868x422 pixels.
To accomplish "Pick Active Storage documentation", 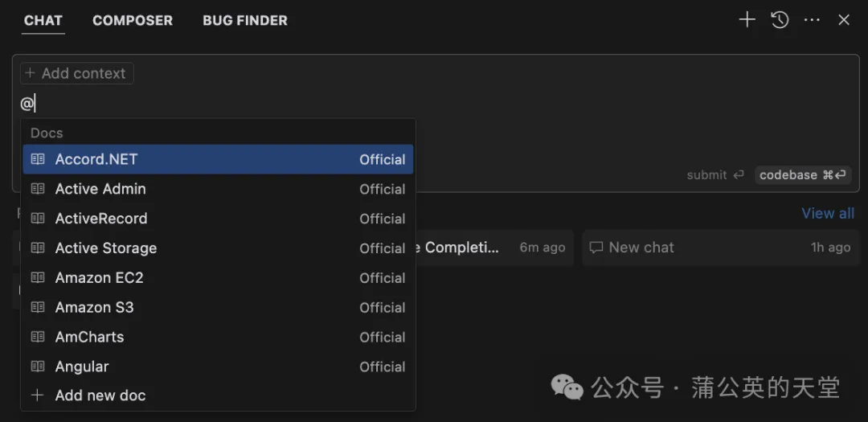I will click(x=218, y=248).
